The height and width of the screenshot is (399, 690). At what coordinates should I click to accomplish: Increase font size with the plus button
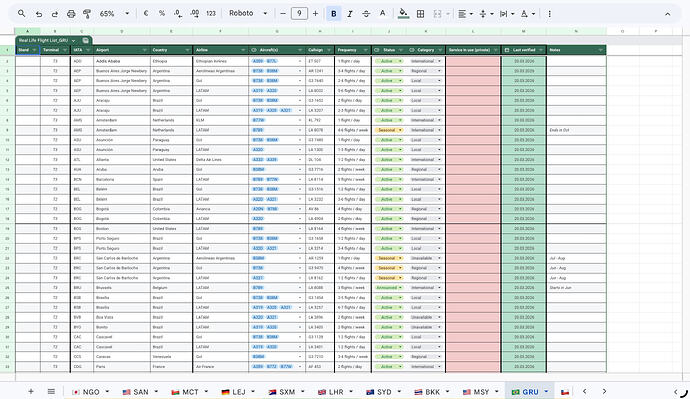click(x=315, y=14)
